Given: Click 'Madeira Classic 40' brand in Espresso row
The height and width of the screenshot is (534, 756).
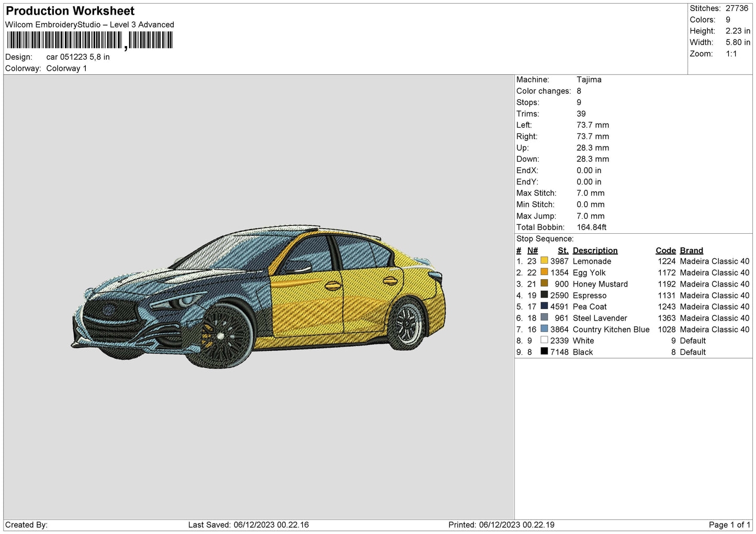Looking at the screenshot, I should pyautogui.click(x=715, y=296).
